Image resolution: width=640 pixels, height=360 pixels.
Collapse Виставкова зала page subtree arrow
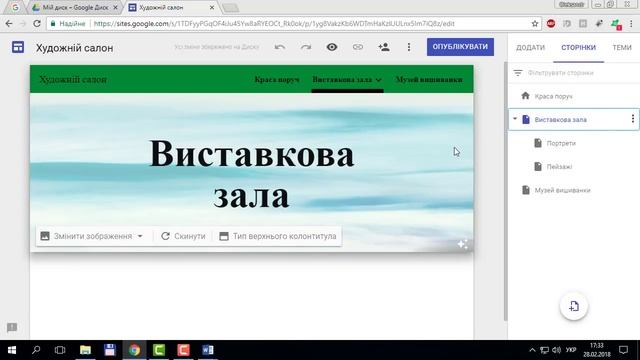pyautogui.click(x=515, y=119)
